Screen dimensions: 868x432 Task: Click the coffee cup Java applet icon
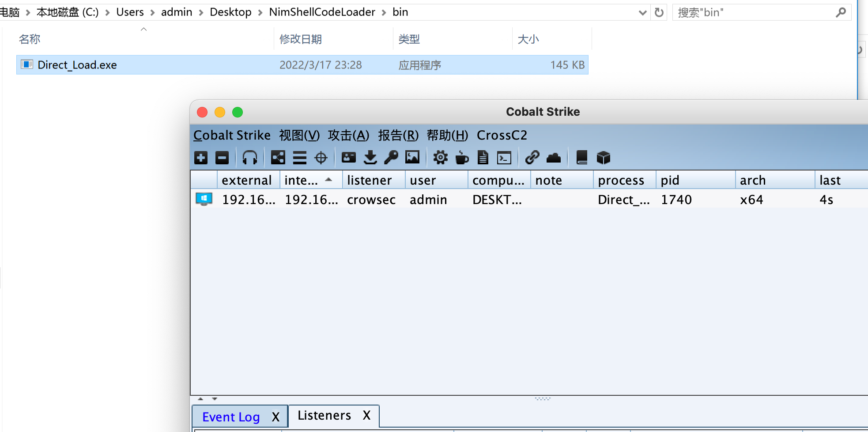[462, 158]
